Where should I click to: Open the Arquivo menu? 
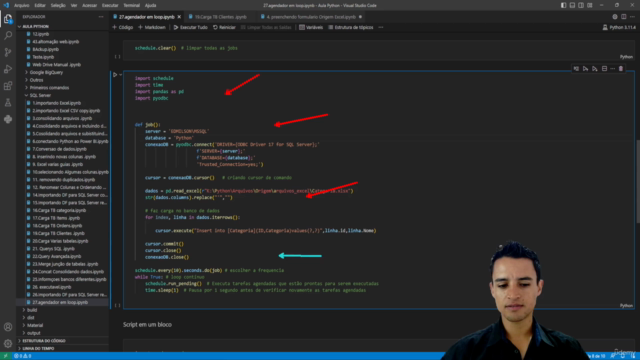pos(21,5)
